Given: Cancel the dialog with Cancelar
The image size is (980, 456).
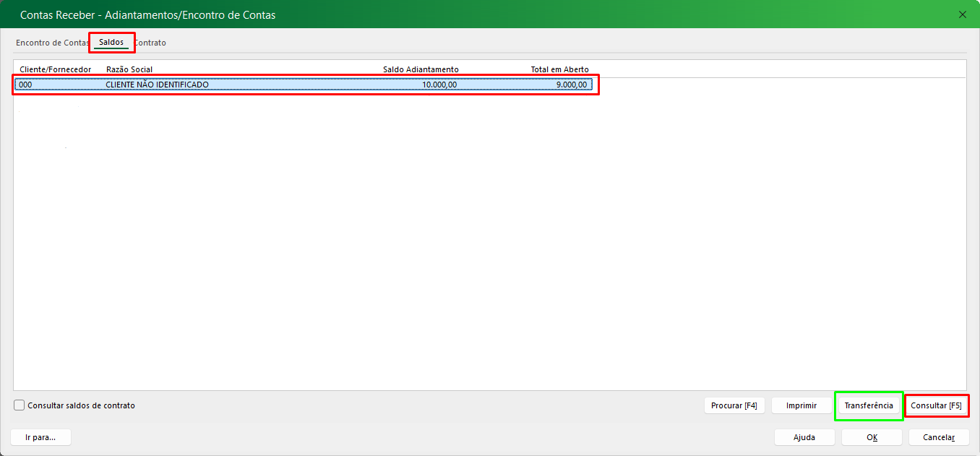Looking at the screenshot, I should [x=938, y=437].
